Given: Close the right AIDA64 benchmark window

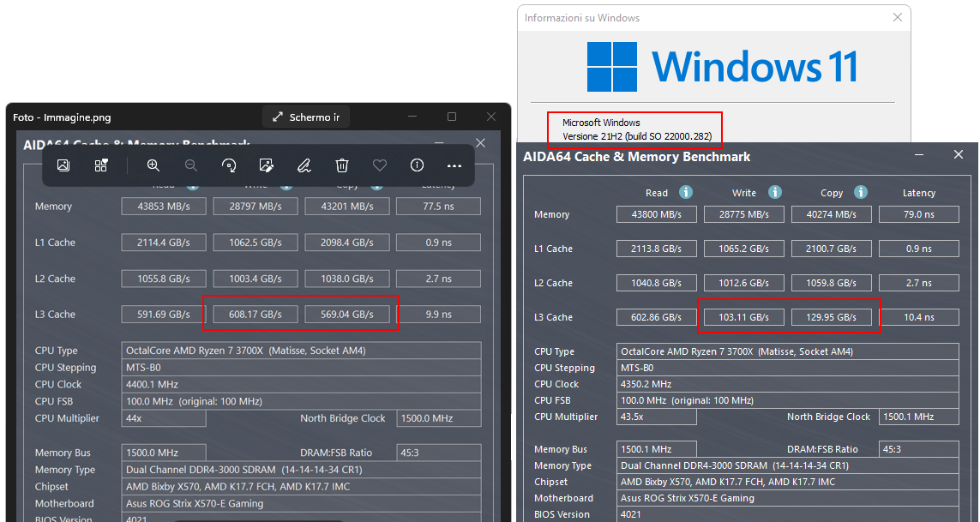Looking at the screenshot, I should point(958,154).
